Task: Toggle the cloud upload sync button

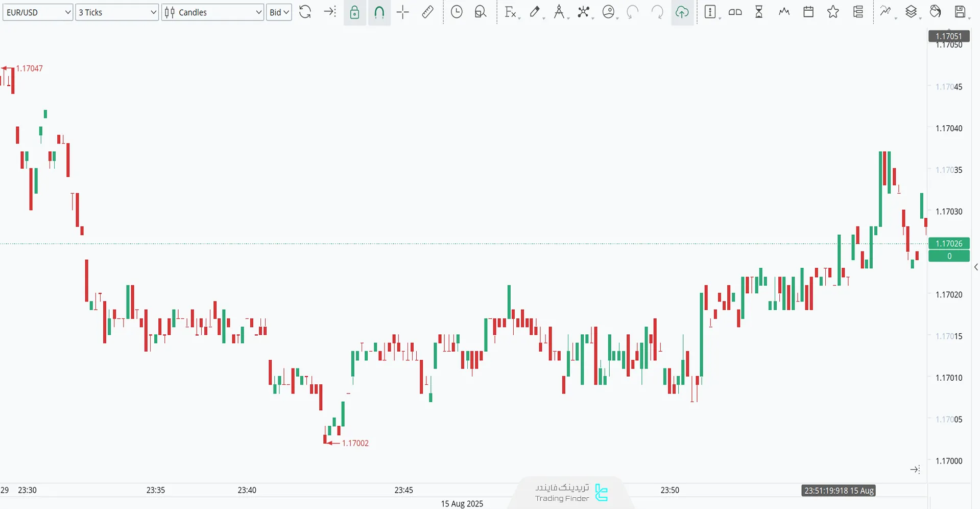Action: tap(682, 12)
